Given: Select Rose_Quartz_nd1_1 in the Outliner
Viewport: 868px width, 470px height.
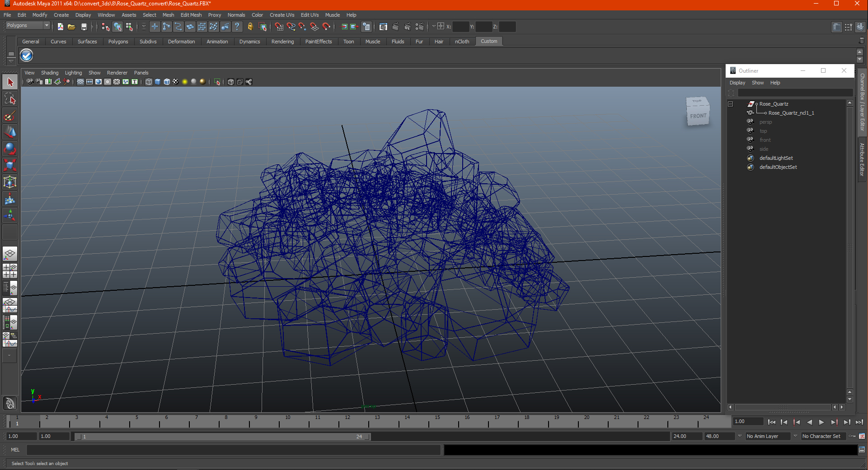Looking at the screenshot, I should (x=791, y=113).
